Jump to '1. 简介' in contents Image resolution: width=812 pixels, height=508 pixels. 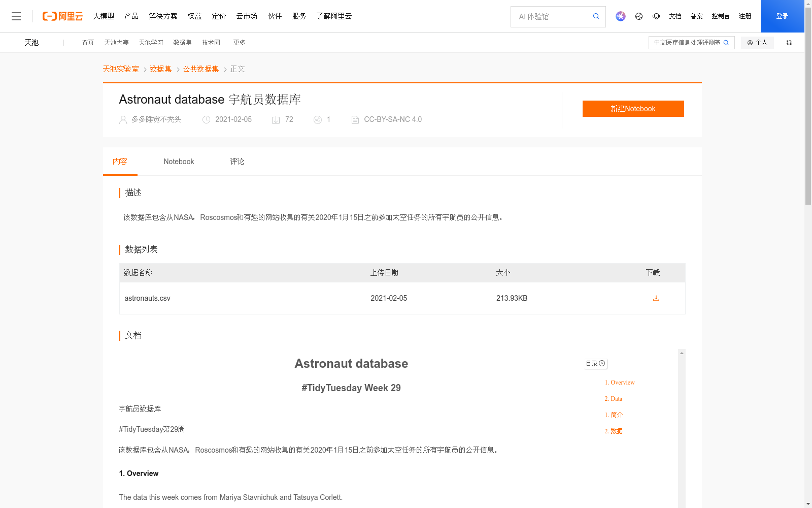(x=614, y=415)
